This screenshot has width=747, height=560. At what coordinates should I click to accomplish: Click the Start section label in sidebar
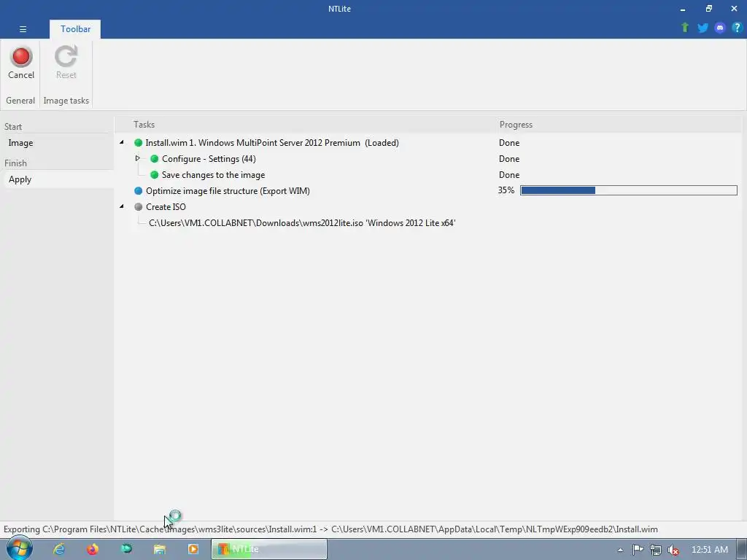(x=13, y=127)
